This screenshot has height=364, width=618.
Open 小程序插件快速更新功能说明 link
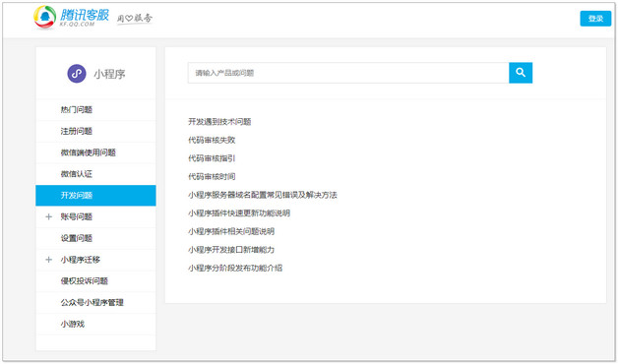tap(239, 213)
